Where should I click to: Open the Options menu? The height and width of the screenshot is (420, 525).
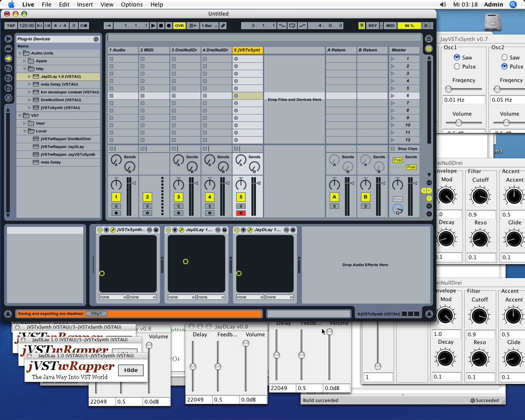pyautogui.click(x=132, y=5)
